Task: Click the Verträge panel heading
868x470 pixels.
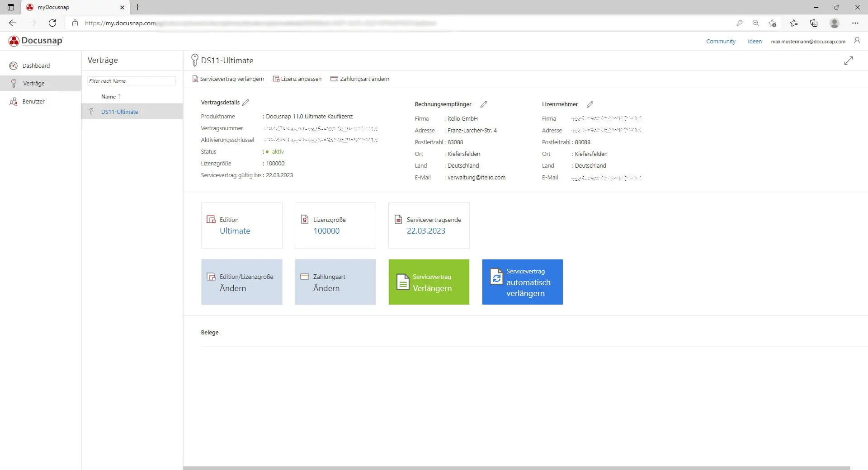Action: click(x=103, y=60)
